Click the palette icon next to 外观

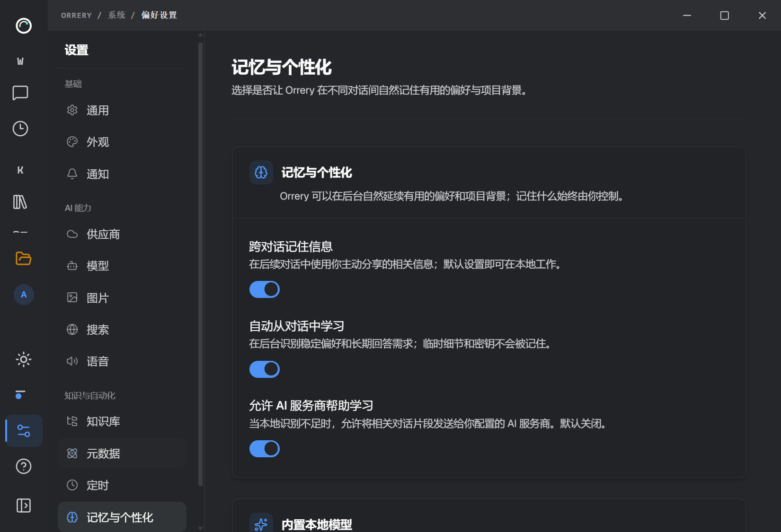pos(72,142)
